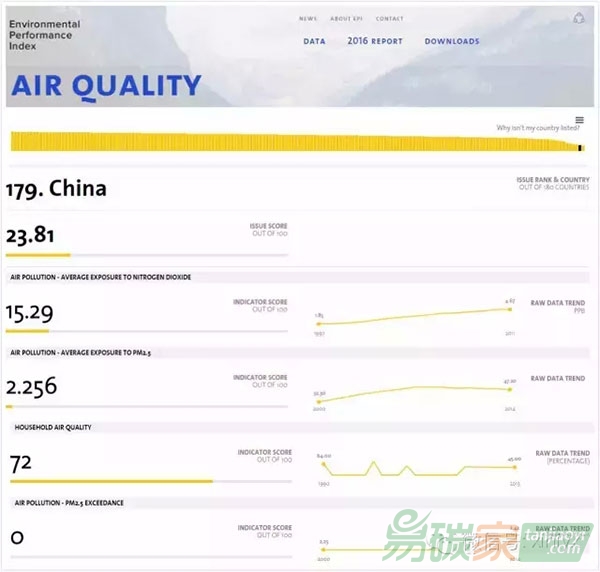Click the yellow country ranking bar chart
Viewport: 600px width, 572px height.
[x=290, y=143]
